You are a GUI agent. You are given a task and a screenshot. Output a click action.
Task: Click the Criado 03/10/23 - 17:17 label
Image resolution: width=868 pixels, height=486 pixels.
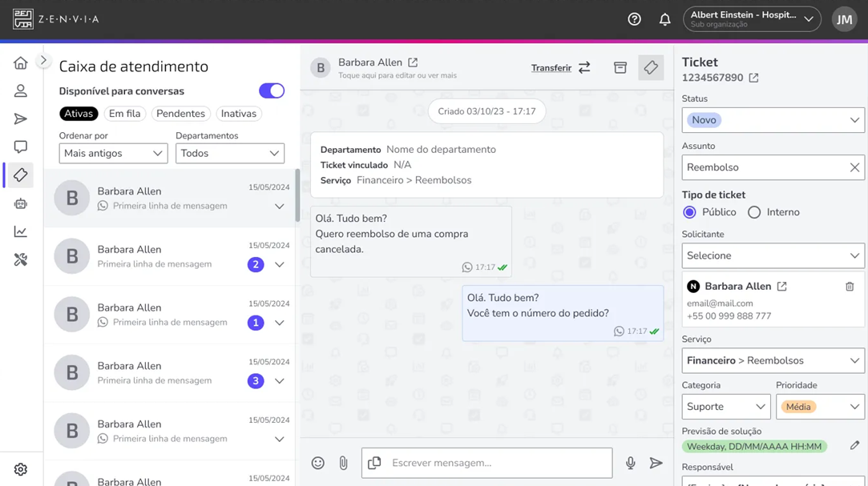coord(486,111)
